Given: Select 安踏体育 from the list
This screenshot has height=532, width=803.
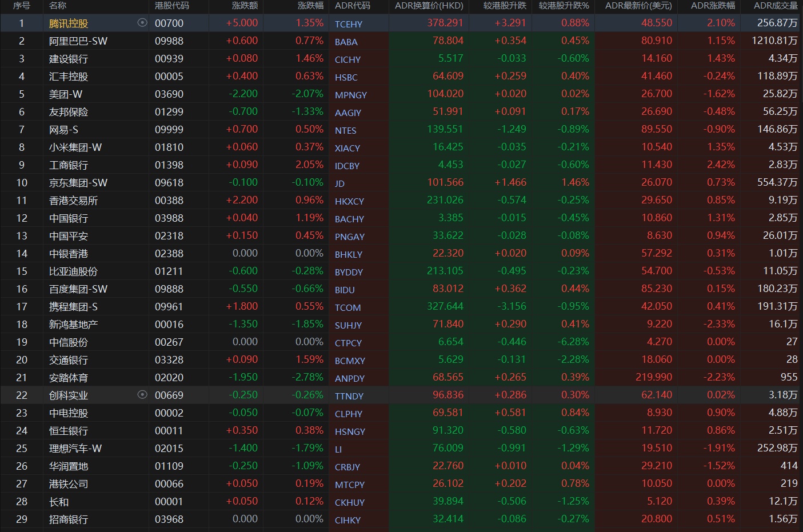Looking at the screenshot, I should click(69, 378).
